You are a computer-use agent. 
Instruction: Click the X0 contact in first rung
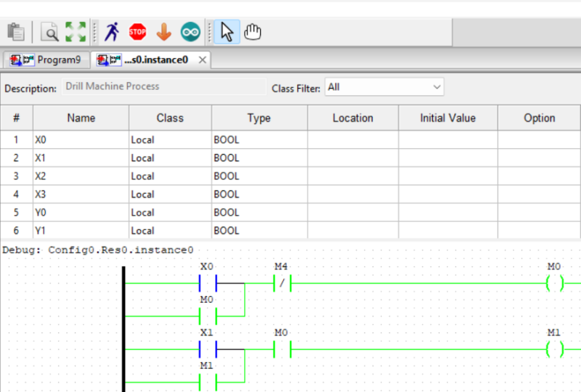(x=208, y=283)
